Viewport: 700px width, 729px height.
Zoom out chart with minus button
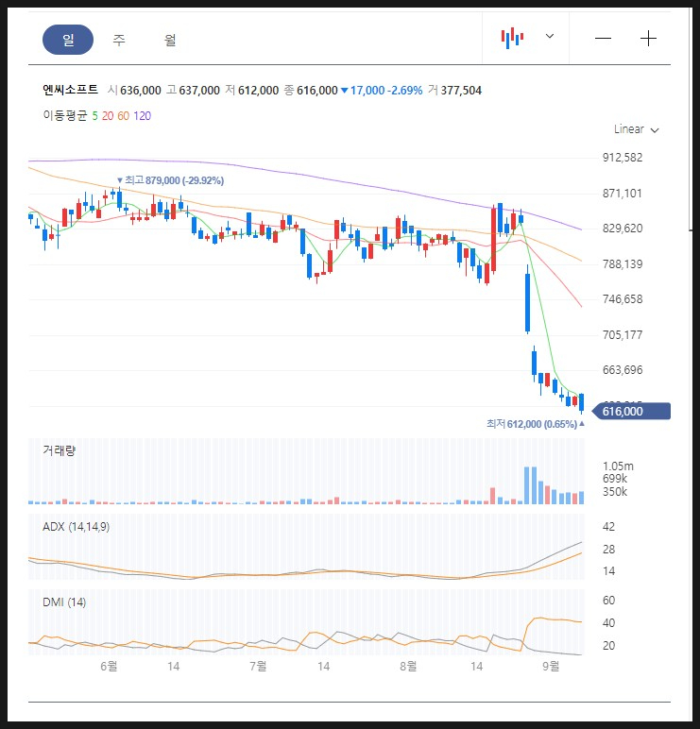pos(604,38)
